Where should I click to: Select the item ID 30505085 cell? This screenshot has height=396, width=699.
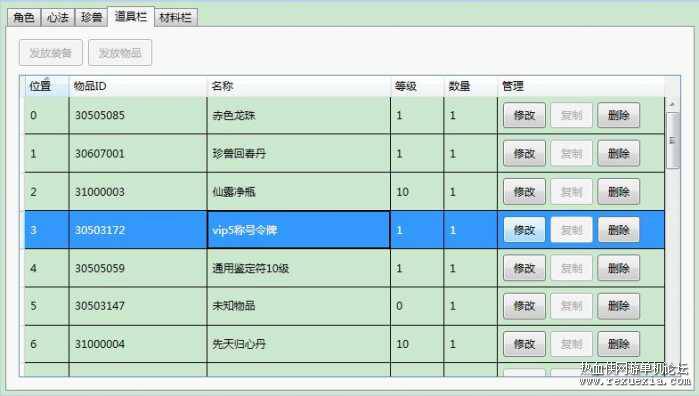point(138,115)
